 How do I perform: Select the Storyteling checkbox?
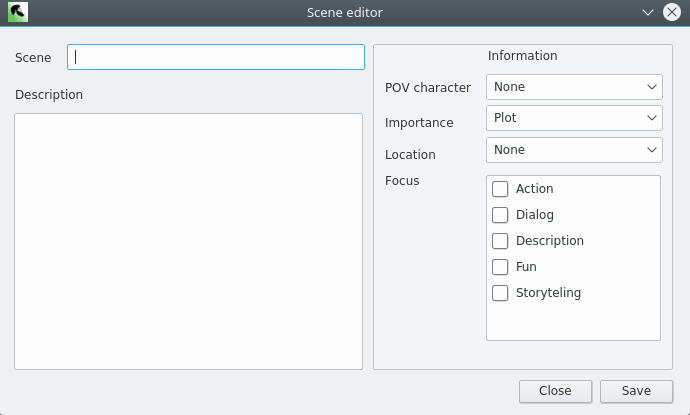click(x=500, y=293)
